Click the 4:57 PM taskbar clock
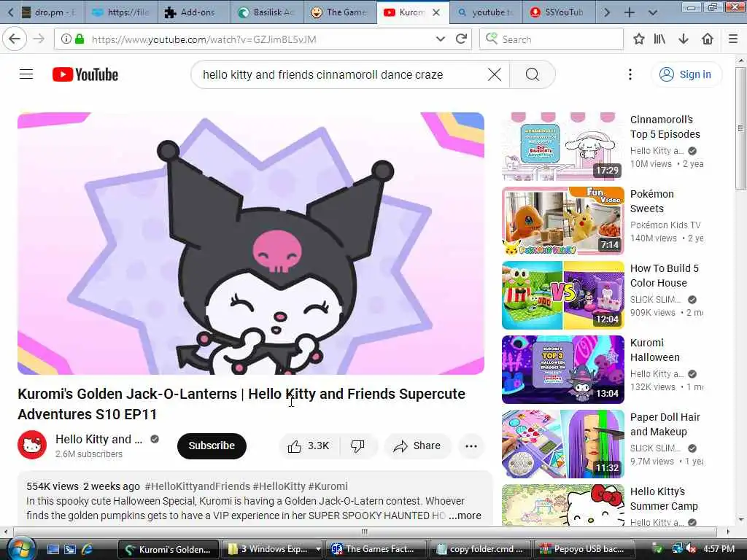Image resolution: width=747 pixels, height=560 pixels. click(x=719, y=549)
